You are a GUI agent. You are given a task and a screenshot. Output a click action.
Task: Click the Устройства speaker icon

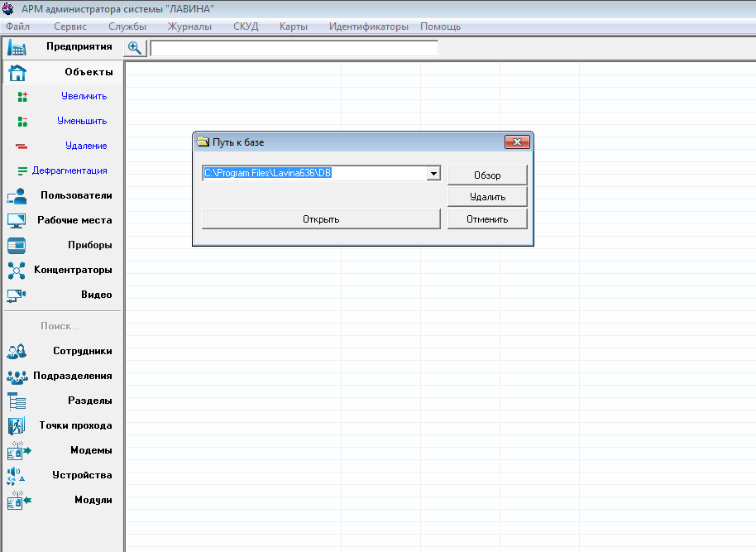point(16,476)
